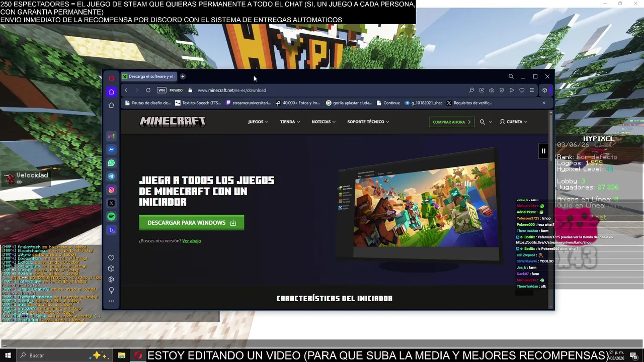Pause the hero carousel animation
This screenshot has width=644, height=362.
pyautogui.click(x=543, y=151)
